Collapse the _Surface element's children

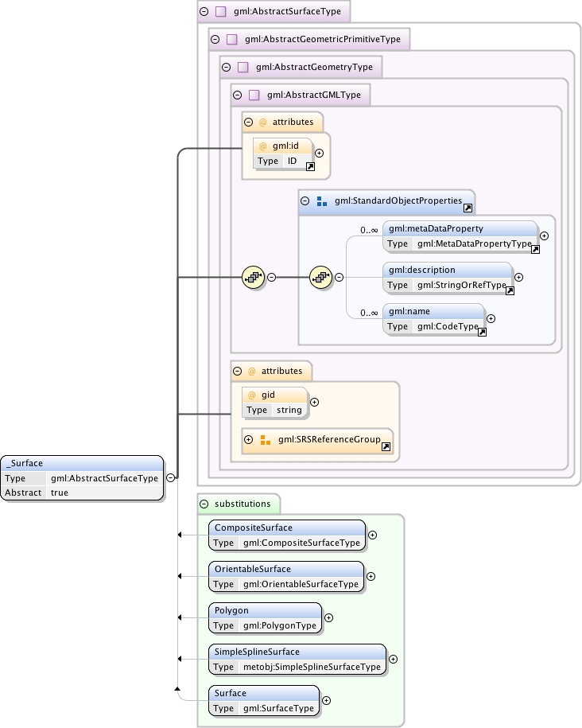coord(170,477)
